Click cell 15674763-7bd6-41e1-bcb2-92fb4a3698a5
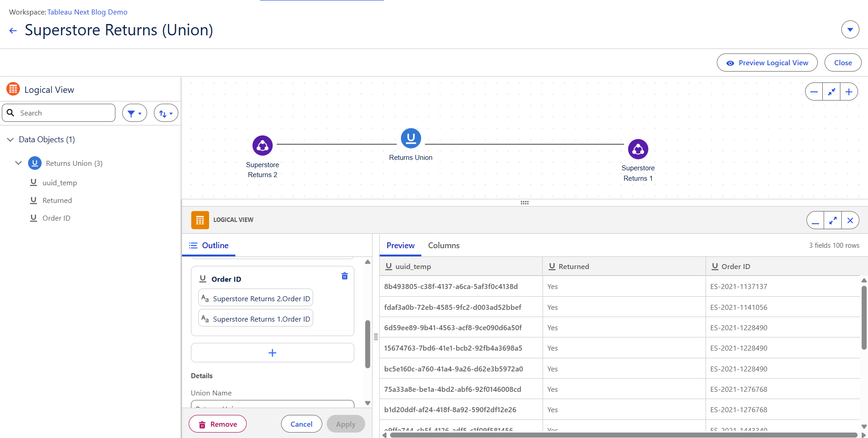Viewport: 868px width, 438px height. (x=461, y=348)
